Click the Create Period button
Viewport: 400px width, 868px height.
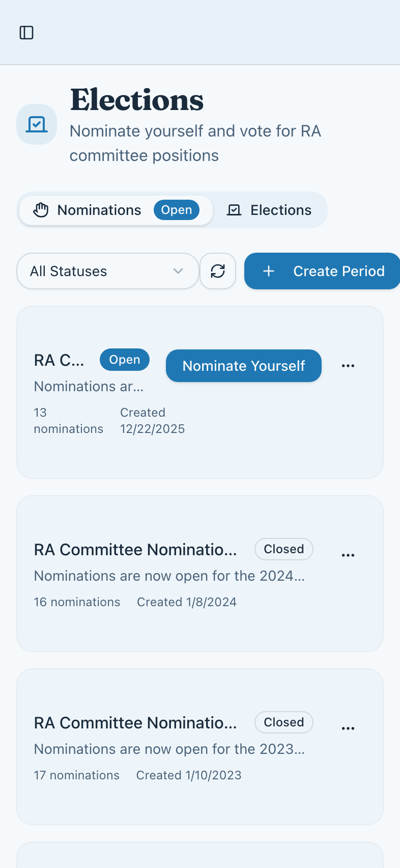[x=323, y=271]
